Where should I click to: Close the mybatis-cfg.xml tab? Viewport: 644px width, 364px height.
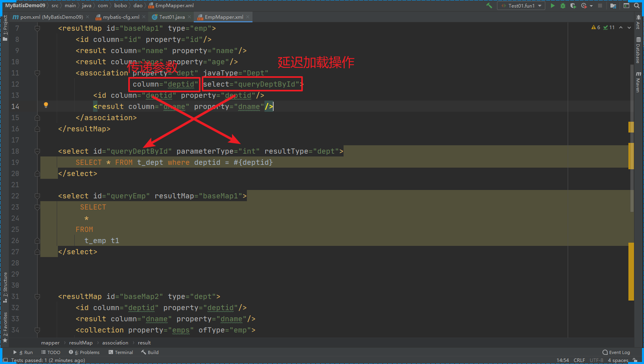coord(144,17)
